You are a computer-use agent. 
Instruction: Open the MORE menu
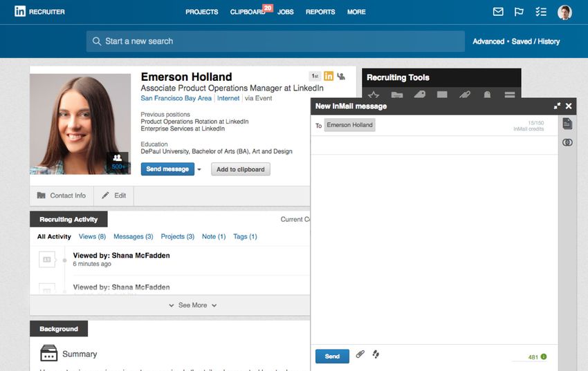tap(356, 12)
